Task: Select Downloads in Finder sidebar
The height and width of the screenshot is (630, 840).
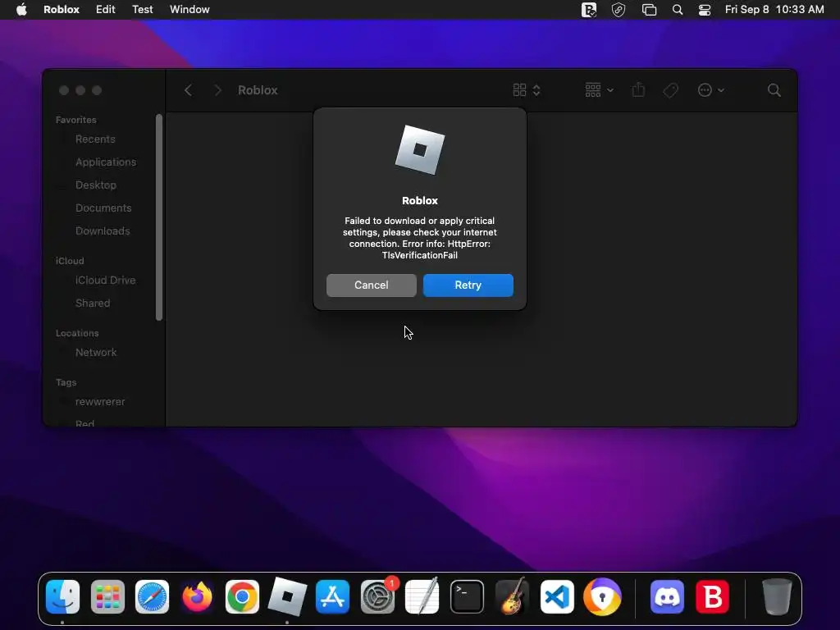Action: click(103, 231)
